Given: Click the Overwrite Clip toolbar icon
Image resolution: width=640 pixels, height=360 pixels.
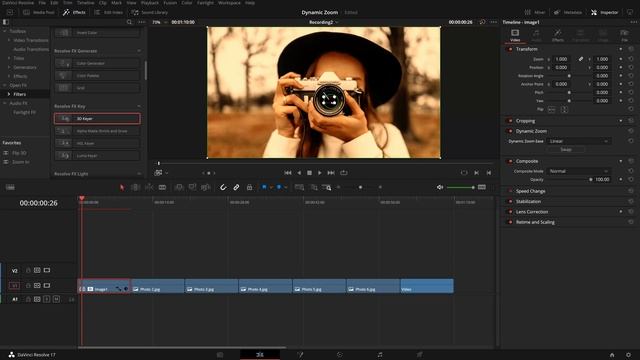Looking at the screenshot, I should [192, 187].
